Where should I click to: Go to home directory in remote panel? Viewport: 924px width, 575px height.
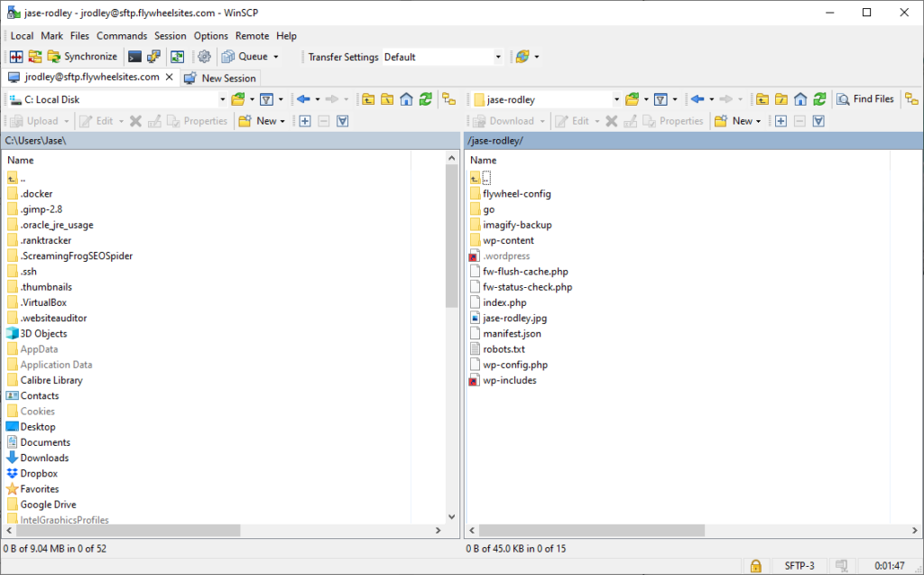coord(800,99)
